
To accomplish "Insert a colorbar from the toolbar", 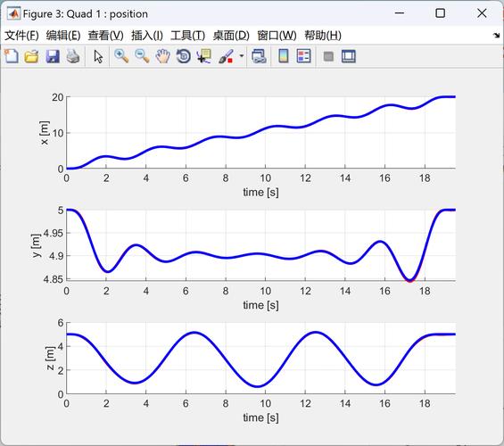I will point(283,56).
